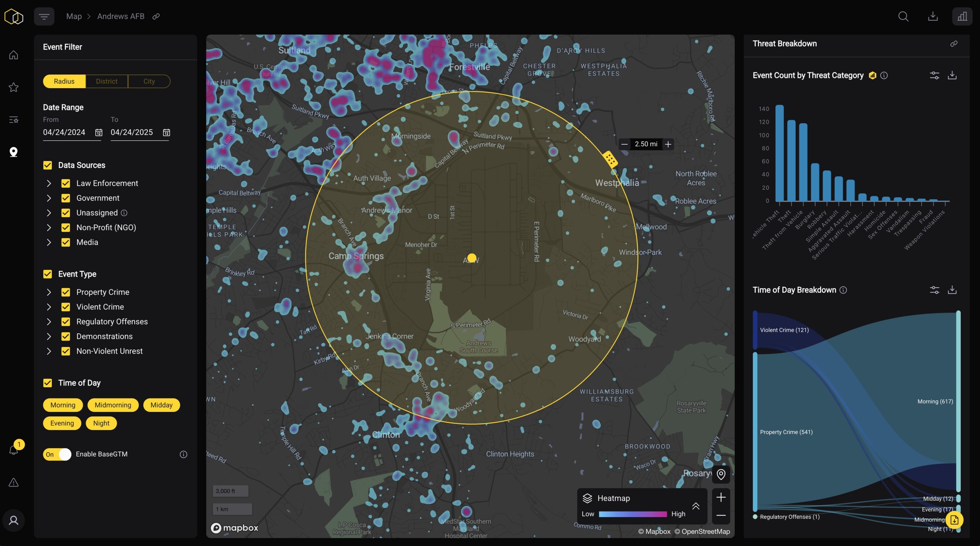
Task: Switch to the City filter tab
Action: click(149, 81)
